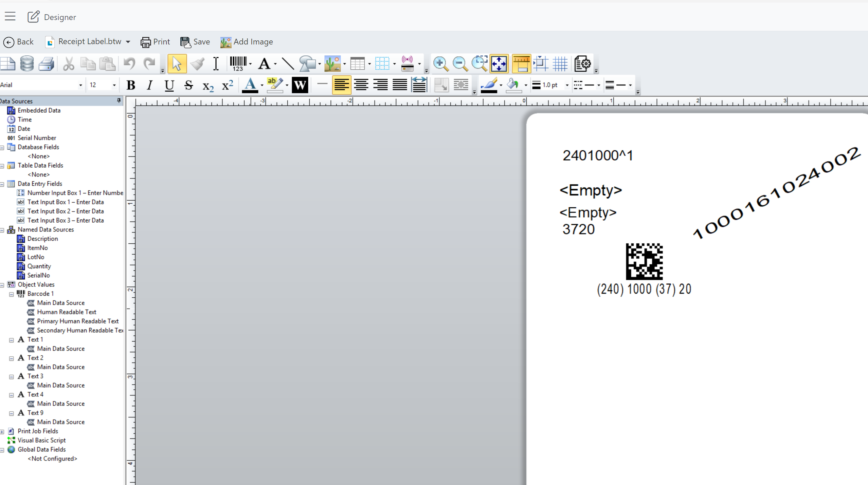The image size is (868, 485).
Task: Click the undo arrow icon
Action: pos(129,63)
